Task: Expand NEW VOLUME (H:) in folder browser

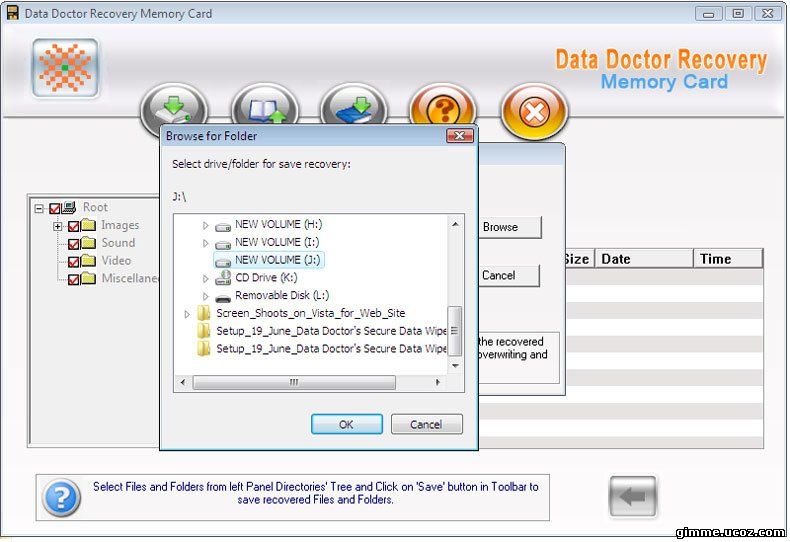Action: pos(206,225)
